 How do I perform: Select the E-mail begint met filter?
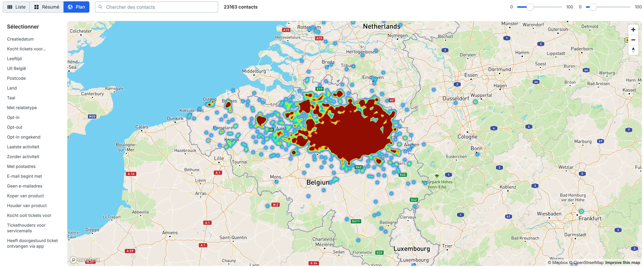click(25, 176)
